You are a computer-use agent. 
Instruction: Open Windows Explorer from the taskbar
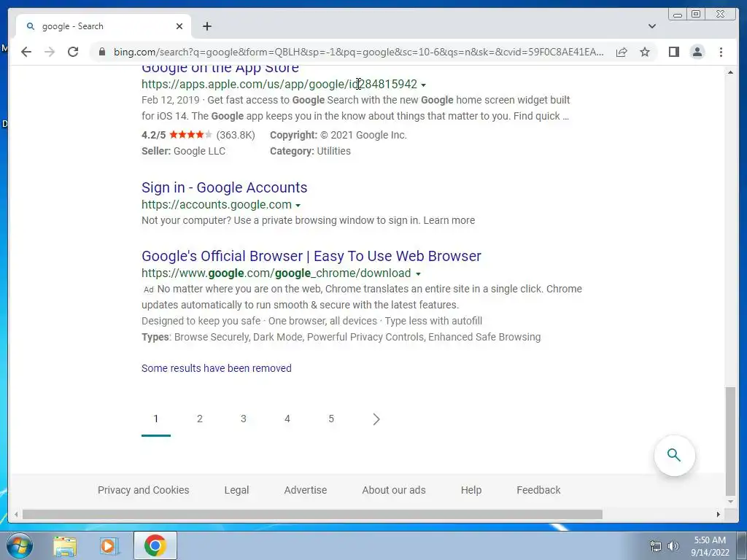(x=65, y=546)
